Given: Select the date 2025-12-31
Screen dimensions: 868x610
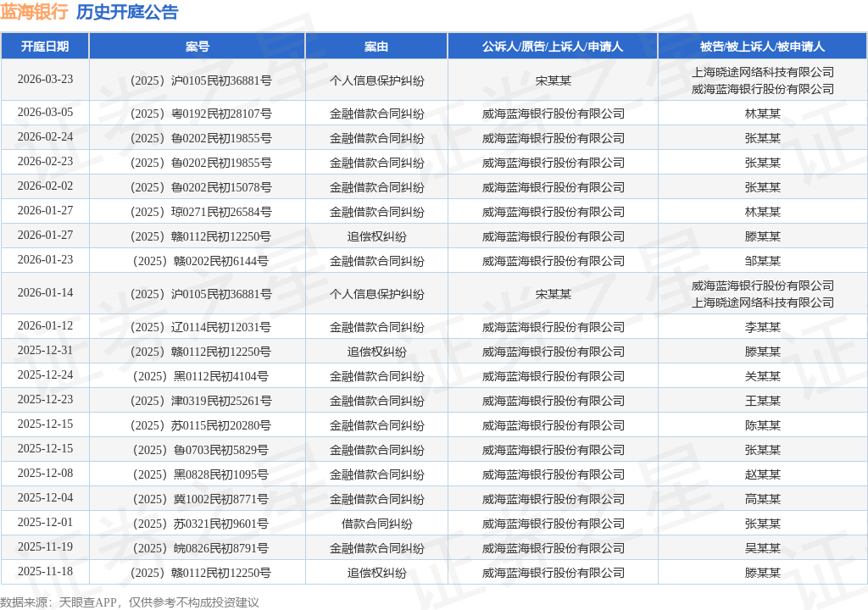Looking at the screenshot, I should [x=46, y=351].
